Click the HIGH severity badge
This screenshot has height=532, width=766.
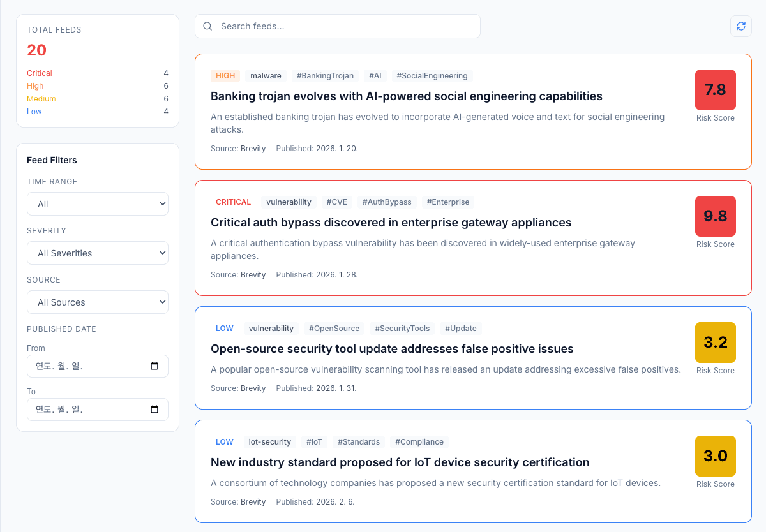click(x=225, y=76)
